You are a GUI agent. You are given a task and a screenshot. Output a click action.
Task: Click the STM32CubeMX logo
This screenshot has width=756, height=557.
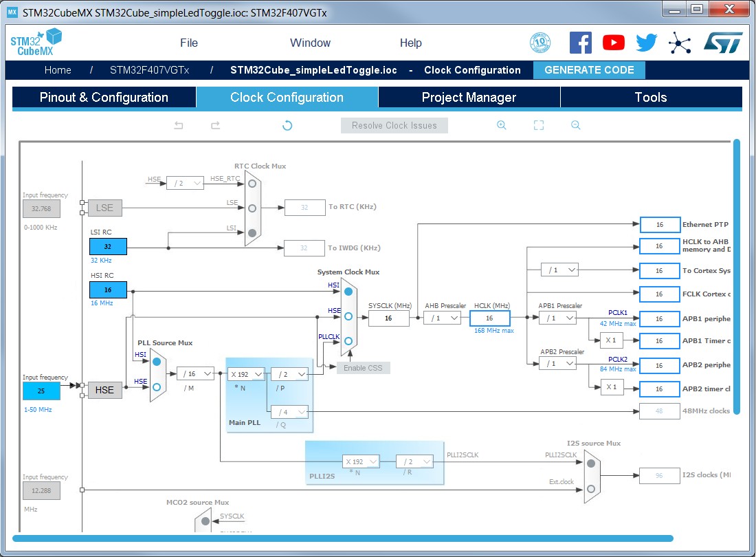click(36, 42)
